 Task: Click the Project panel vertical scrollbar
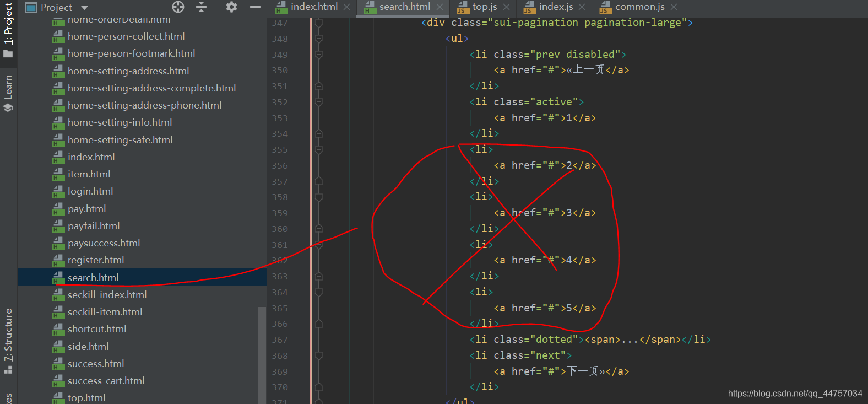pos(262,355)
